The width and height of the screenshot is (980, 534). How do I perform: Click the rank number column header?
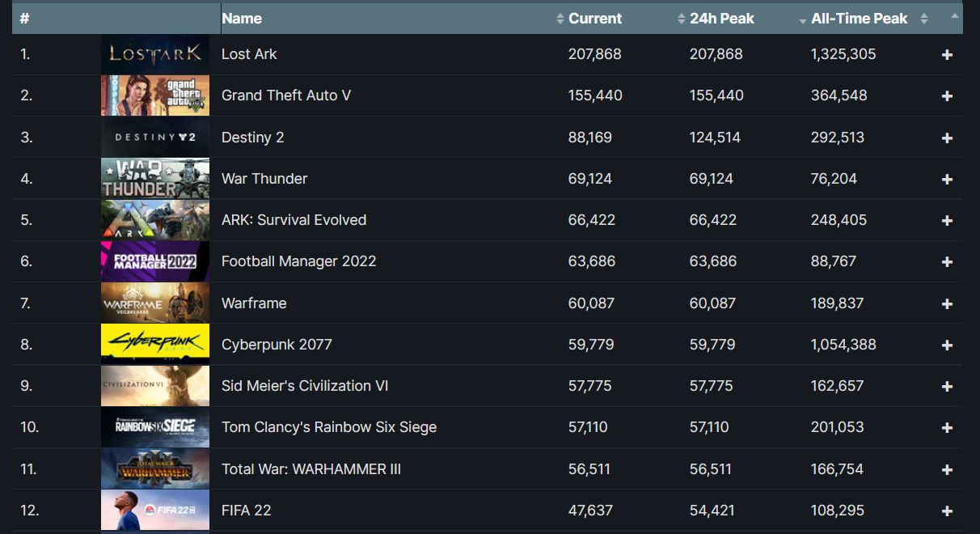(24, 18)
